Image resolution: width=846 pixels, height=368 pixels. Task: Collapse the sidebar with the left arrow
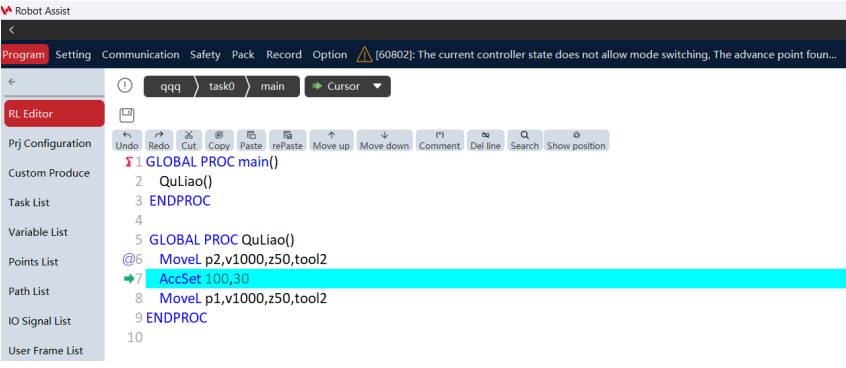click(x=12, y=82)
